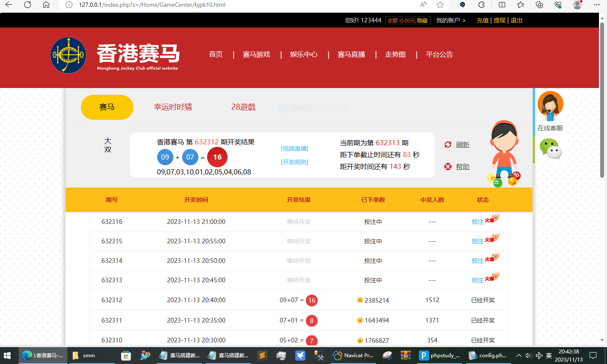The image size is (607, 364).
Task: Open the browser profile avatar
Action: [577, 5]
